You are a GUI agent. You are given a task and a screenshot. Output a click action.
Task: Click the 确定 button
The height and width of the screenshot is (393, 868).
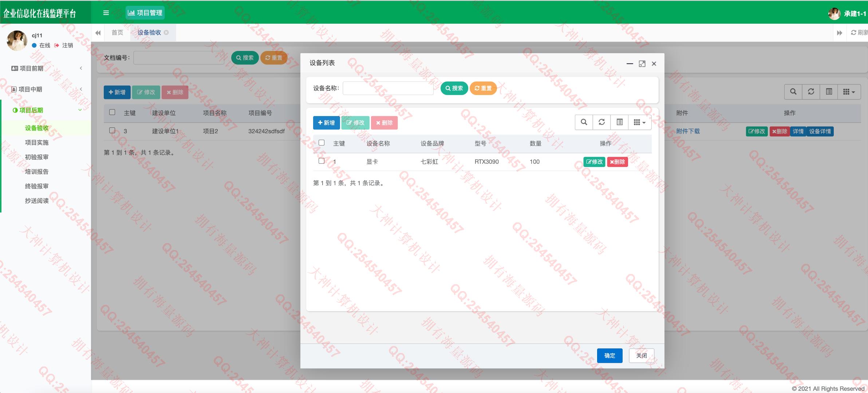(x=609, y=356)
